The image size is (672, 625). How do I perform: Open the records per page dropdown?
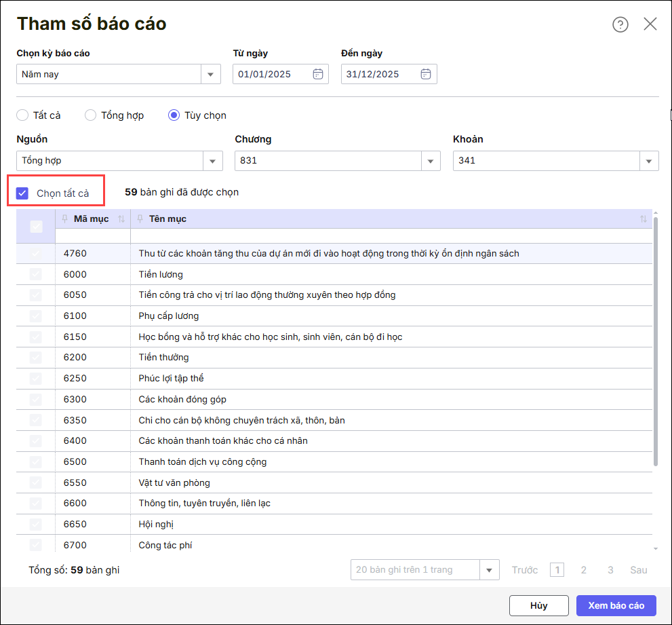click(x=489, y=570)
